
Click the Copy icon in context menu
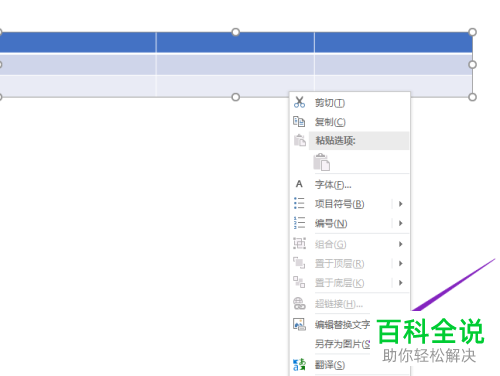[x=299, y=122]
